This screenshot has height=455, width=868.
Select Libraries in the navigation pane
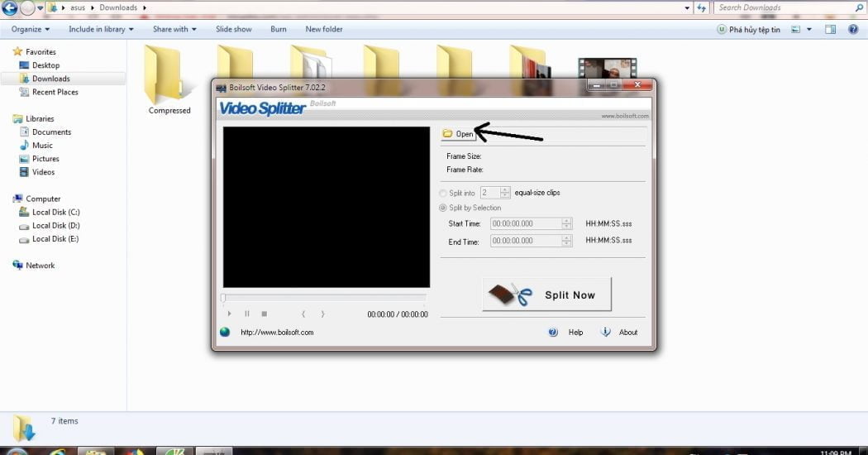tap(40, 118)
